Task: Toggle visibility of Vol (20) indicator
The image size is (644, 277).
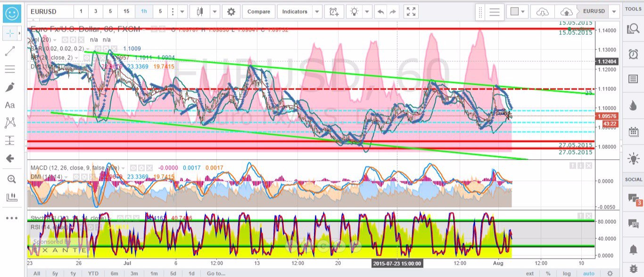Action: click(x=66, y=40)
